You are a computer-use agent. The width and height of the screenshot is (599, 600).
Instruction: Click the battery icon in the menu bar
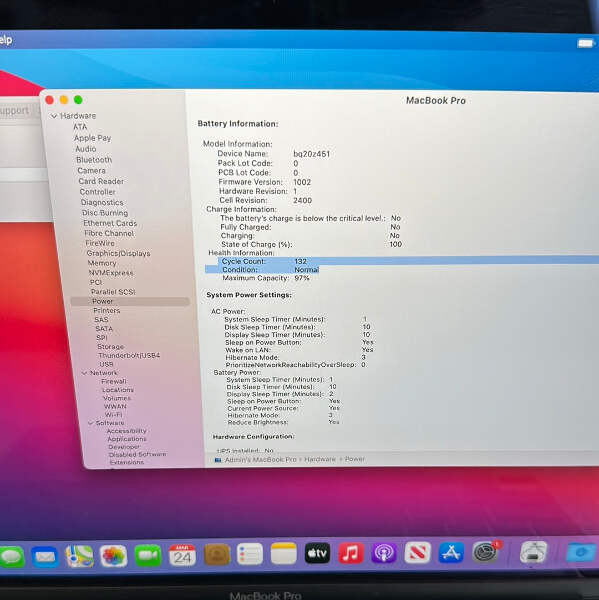click(585, 43)
